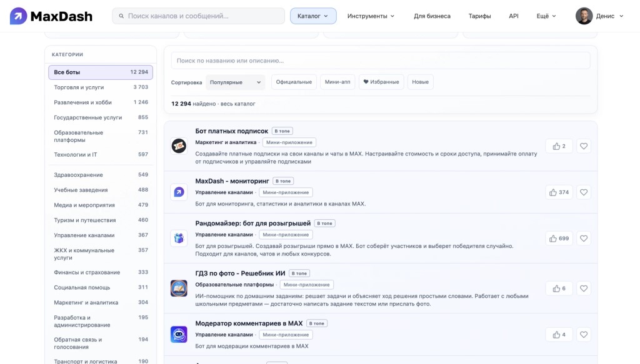This screenshot has width=640, height=364.
Task: Expand the Инструменты menu
Action: pyautogui.click(x=371, y=16)
